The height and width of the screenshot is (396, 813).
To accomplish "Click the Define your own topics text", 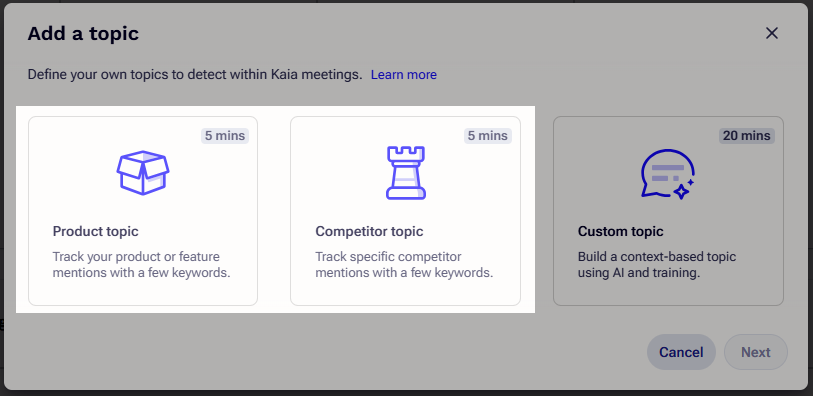I will tap(195, 75).
